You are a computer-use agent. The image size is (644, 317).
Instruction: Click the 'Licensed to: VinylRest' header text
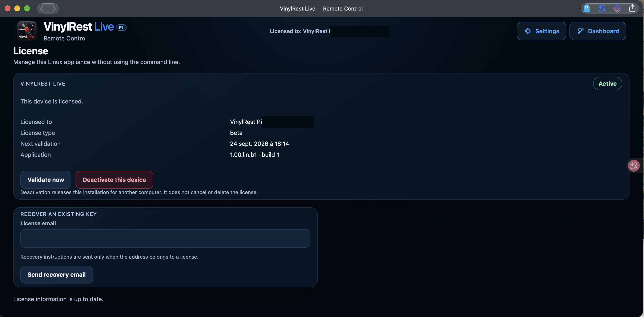pos(300,31)
